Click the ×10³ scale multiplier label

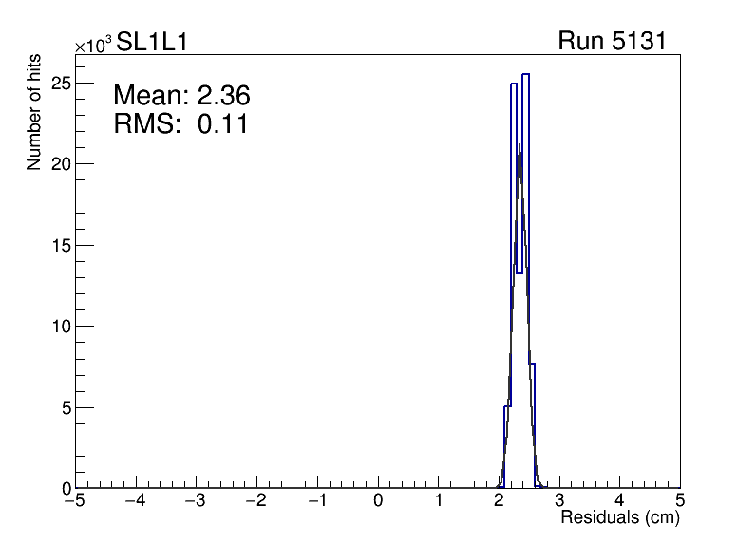[94, 45]
